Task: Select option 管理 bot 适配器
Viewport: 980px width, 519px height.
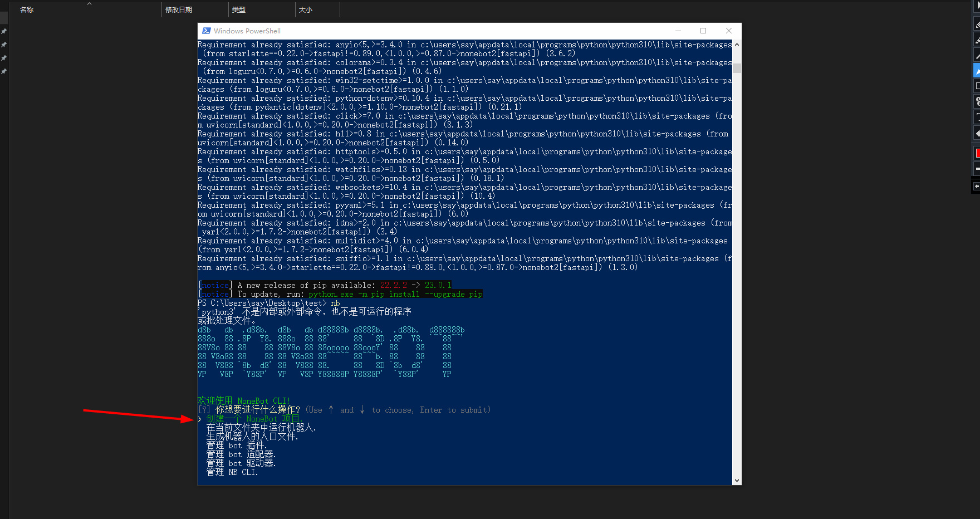Action: click(x=241, y=454)
